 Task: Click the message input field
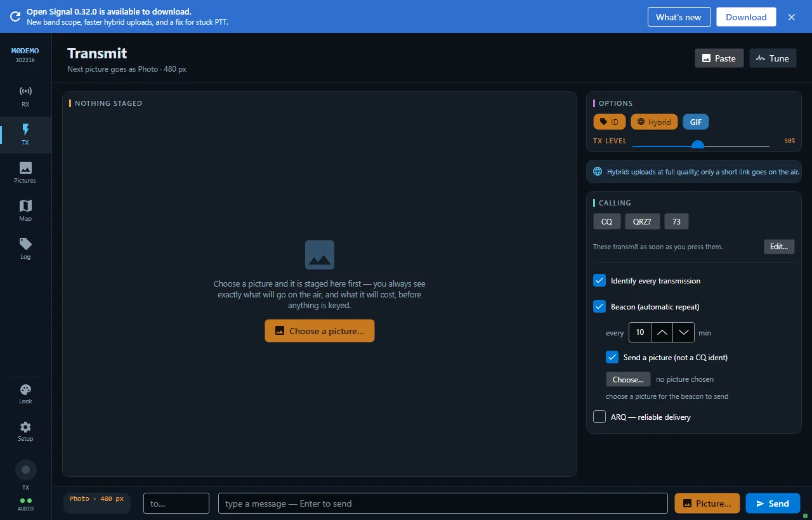(x=443, y=504)
